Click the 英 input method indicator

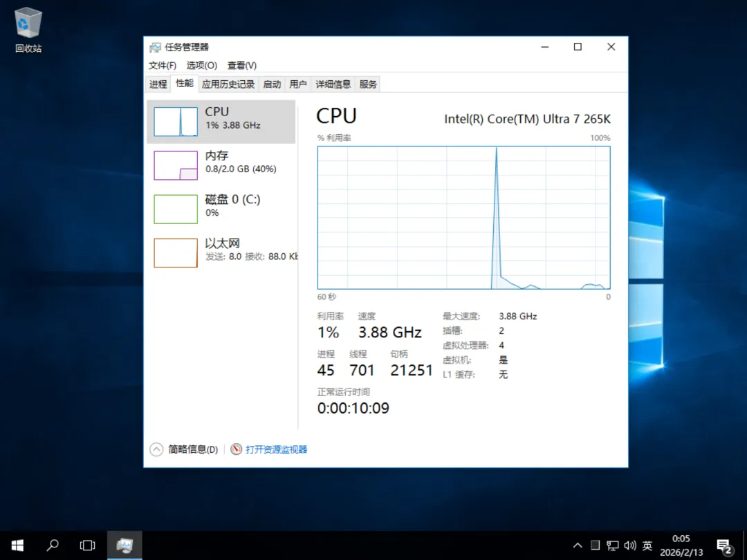tap(647, 545)
